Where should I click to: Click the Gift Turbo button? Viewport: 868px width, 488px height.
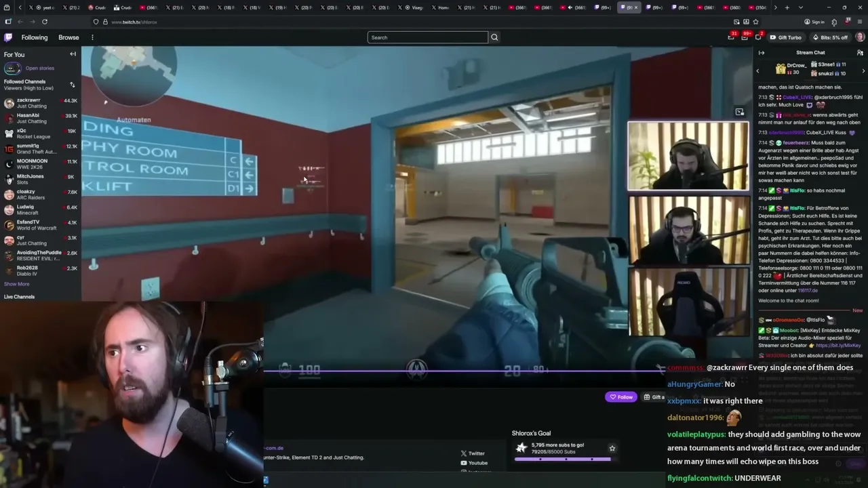[x=786, y=37]
